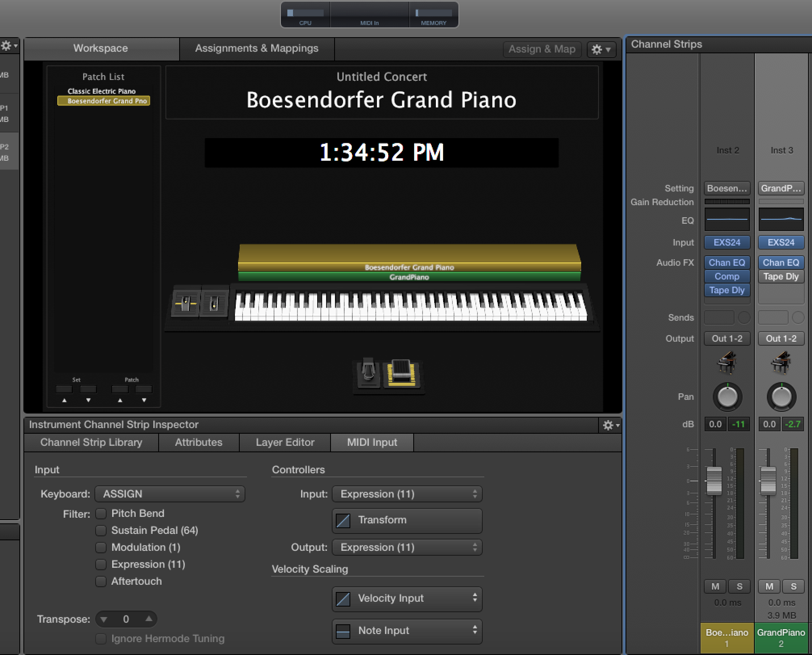Select the green GrandPiano layer bar
812x655 pixels.
click(x=409, y=277)
